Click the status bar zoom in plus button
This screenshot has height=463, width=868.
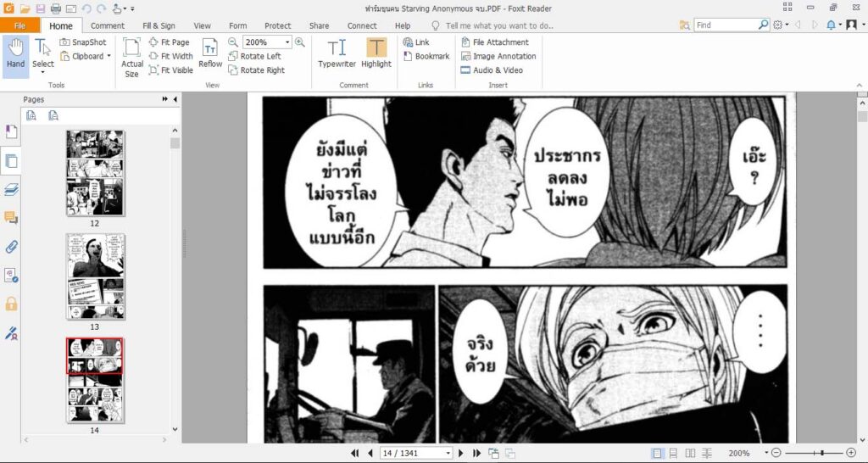click(x=851, y=453)
